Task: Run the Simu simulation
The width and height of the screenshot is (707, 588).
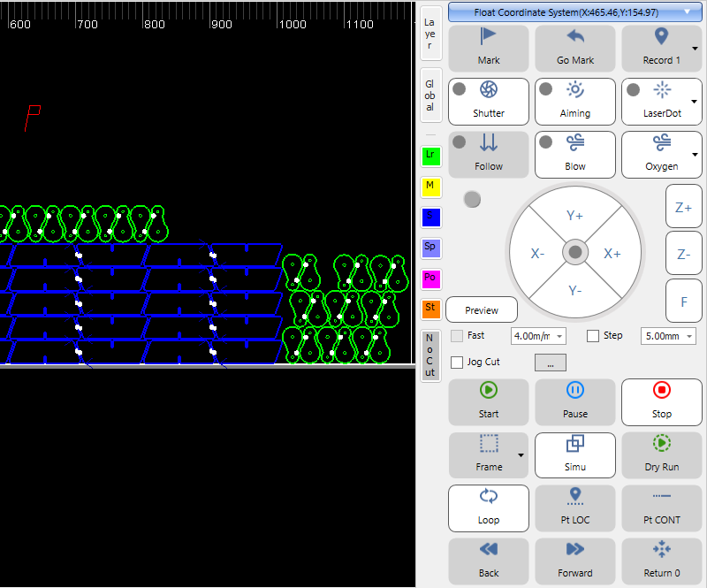Action: pos(574,454)
